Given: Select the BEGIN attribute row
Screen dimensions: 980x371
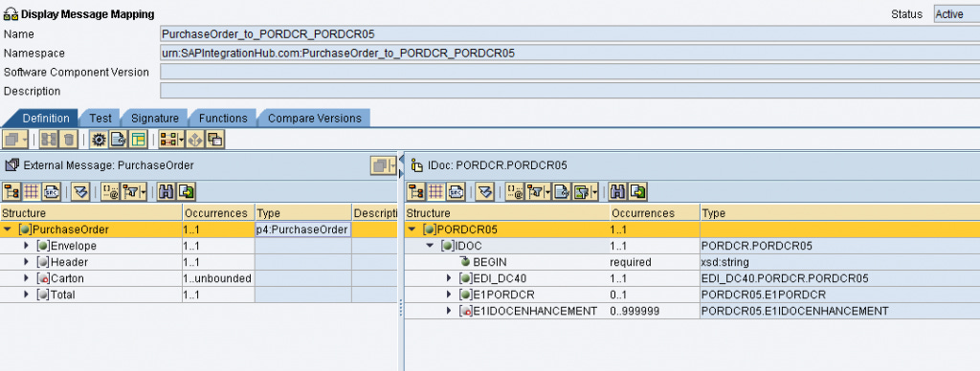Looking at the screenshot, I should (692, 262).
